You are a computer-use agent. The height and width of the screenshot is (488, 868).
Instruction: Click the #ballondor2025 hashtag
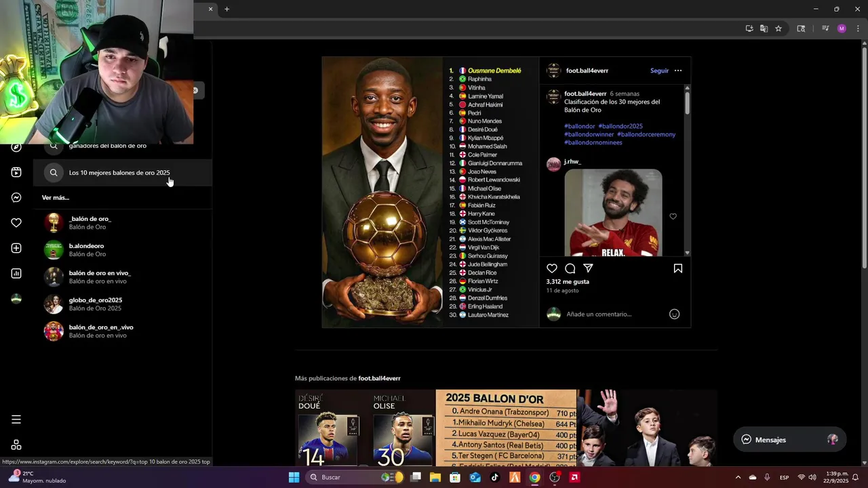[x=620, y=126]
